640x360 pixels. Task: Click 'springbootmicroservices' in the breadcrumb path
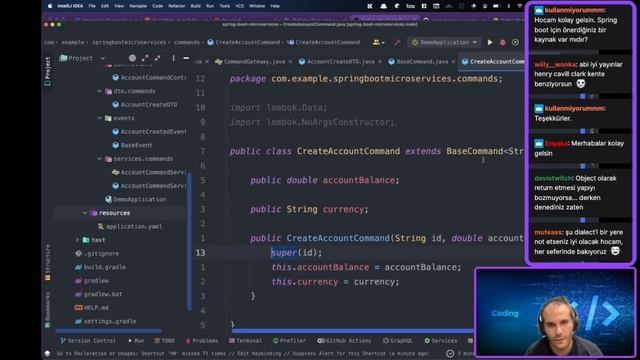pyautogui.click(x=129, y=42)
